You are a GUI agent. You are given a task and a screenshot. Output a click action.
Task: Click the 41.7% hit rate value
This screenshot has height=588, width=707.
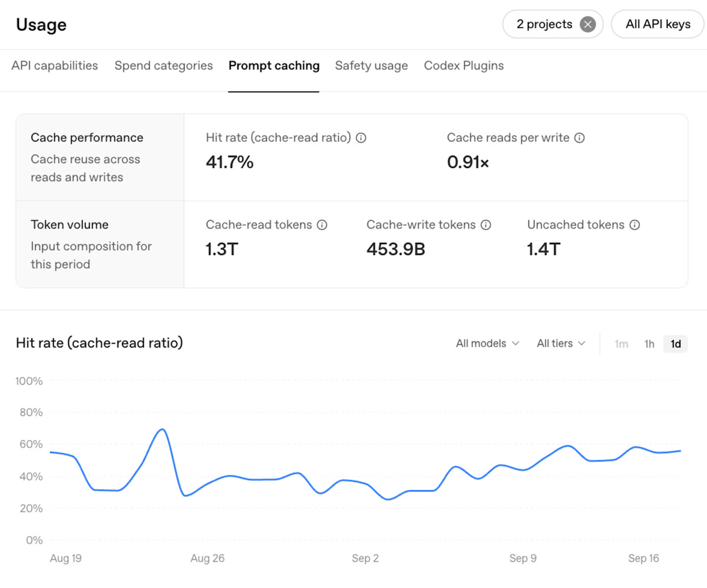click(x=230, y=162)
